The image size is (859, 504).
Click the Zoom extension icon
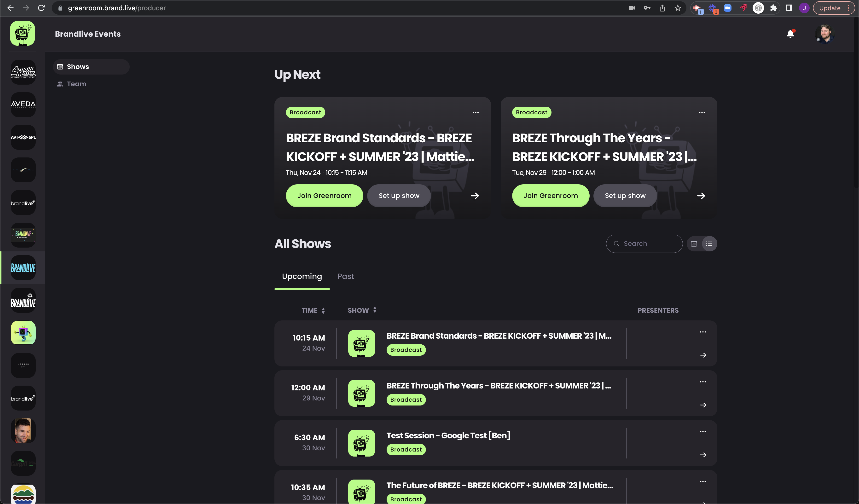click(728, 8)
